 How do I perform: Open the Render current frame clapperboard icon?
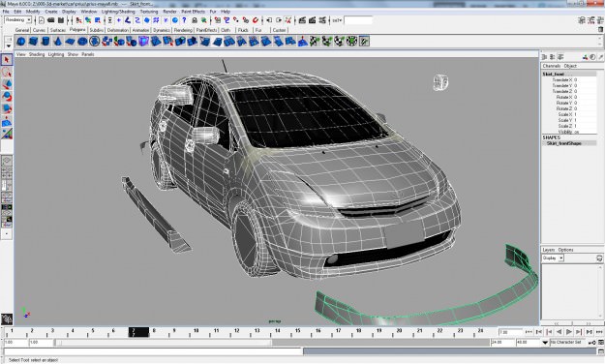click(302, 20)
